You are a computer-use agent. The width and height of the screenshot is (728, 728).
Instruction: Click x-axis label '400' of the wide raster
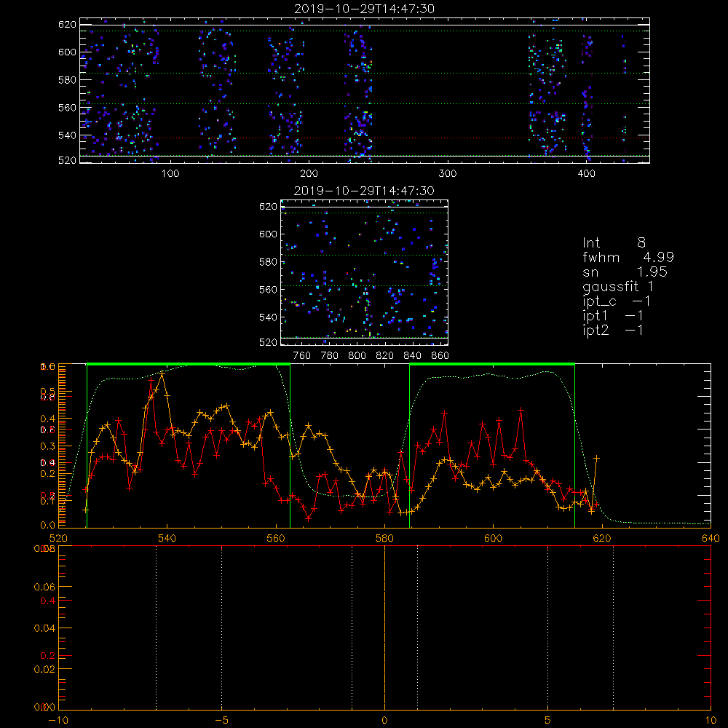586,174
